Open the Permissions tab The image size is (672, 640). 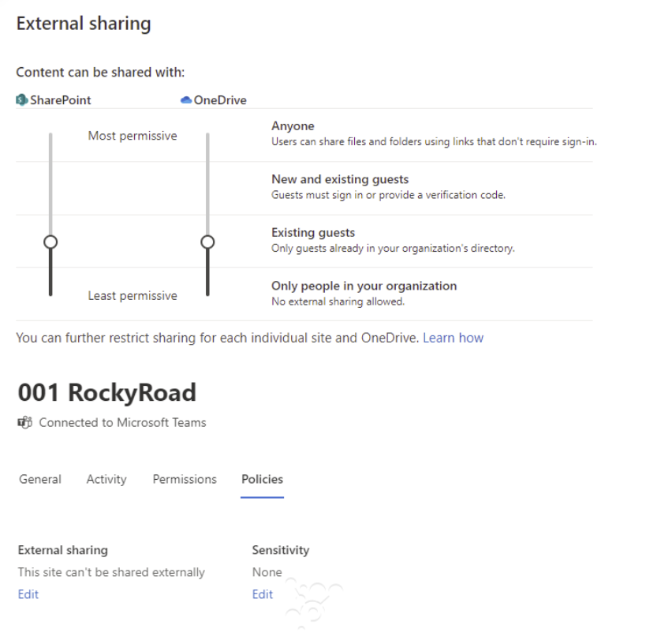[x=185, y=479]
